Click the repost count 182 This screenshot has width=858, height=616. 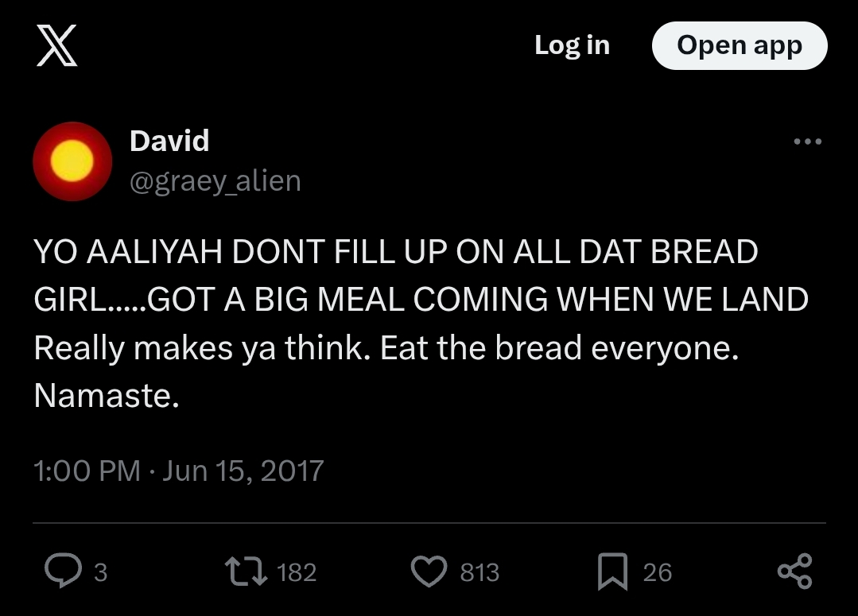(297, 572)
